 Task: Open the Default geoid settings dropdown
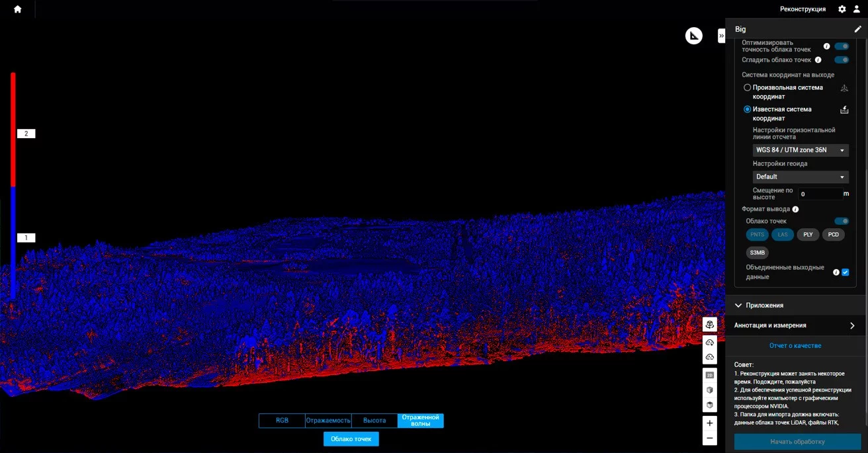coord(801,177)
